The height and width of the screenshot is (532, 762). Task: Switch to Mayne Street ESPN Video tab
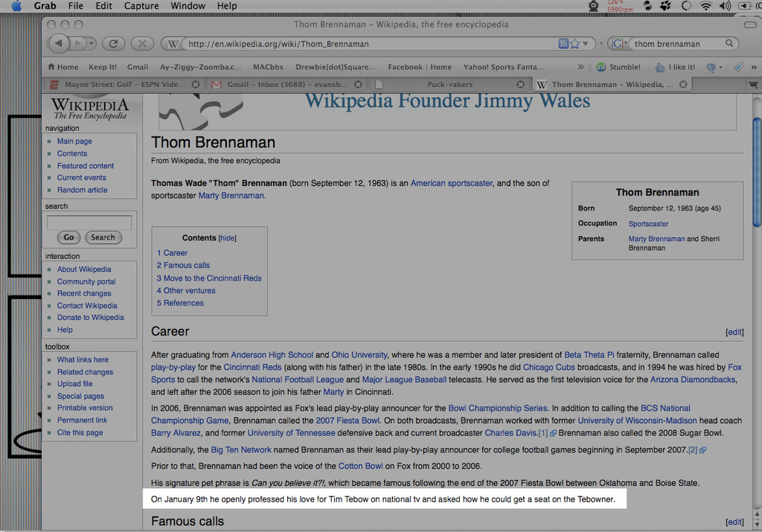click(124, 85)
